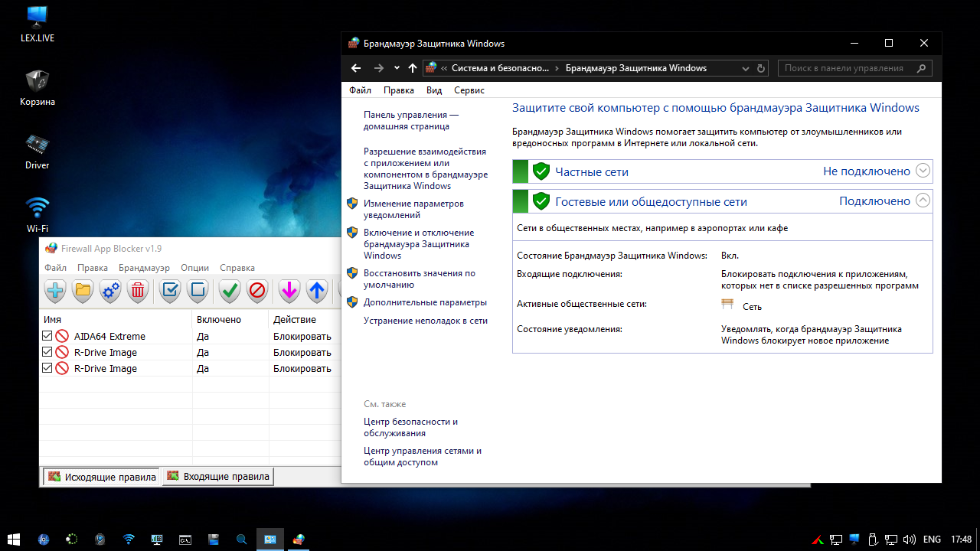
Task: Uncheck the AIDA64 Extreme rule checkbox
Action: click(x=47, y=336)
